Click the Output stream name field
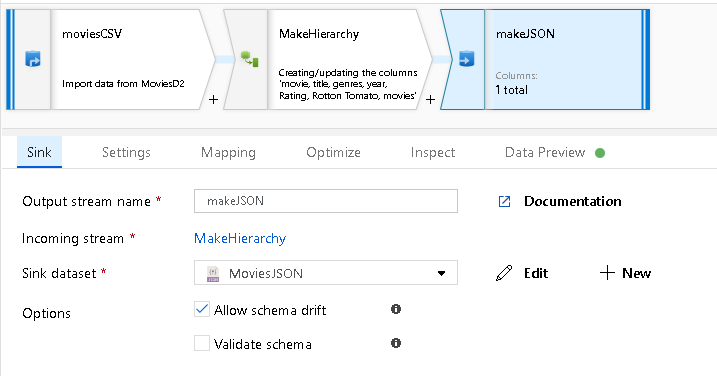This screenshot has width=717, height=376. [326, 201]
